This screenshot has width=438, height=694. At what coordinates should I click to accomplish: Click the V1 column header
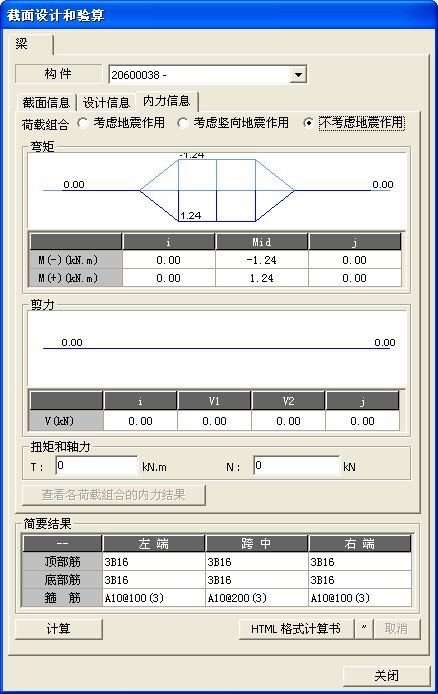pyautogui.click(x=214, y=401)
